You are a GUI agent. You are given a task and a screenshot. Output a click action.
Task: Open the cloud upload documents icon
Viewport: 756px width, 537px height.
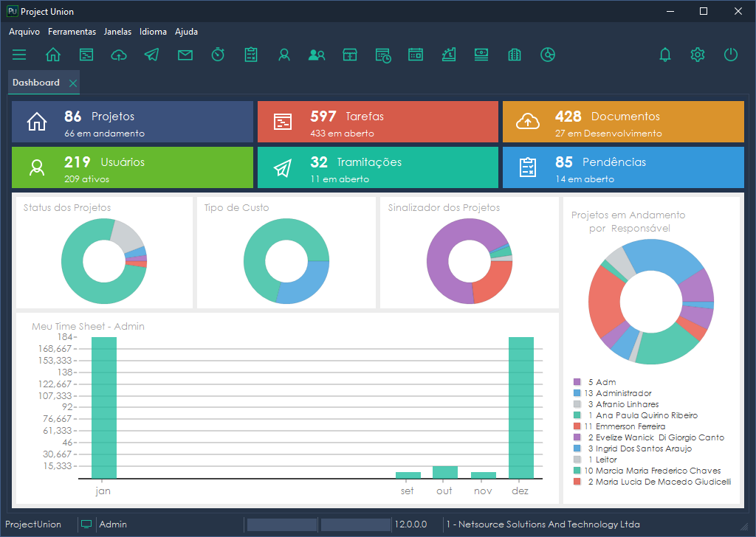click(x=119, y=55)
